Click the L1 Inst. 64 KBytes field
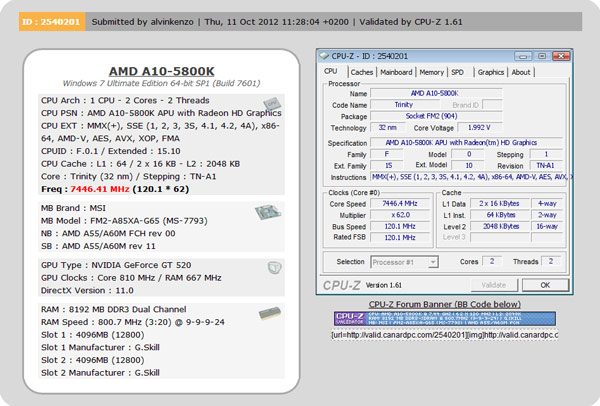The width and height of the screenshot is (600, 406). coord(499,215)
